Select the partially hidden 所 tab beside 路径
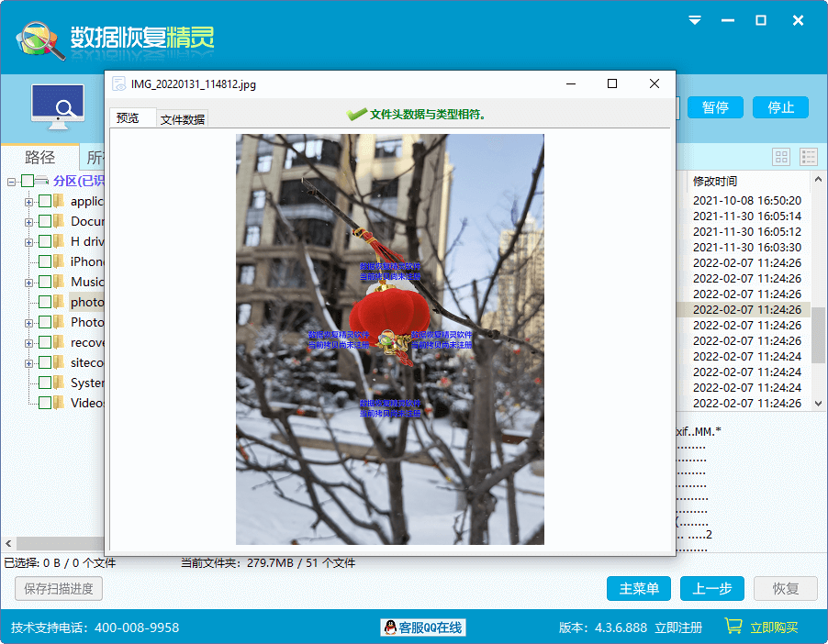The width and height of the screenshot is (828, 644). pos(94,157)
